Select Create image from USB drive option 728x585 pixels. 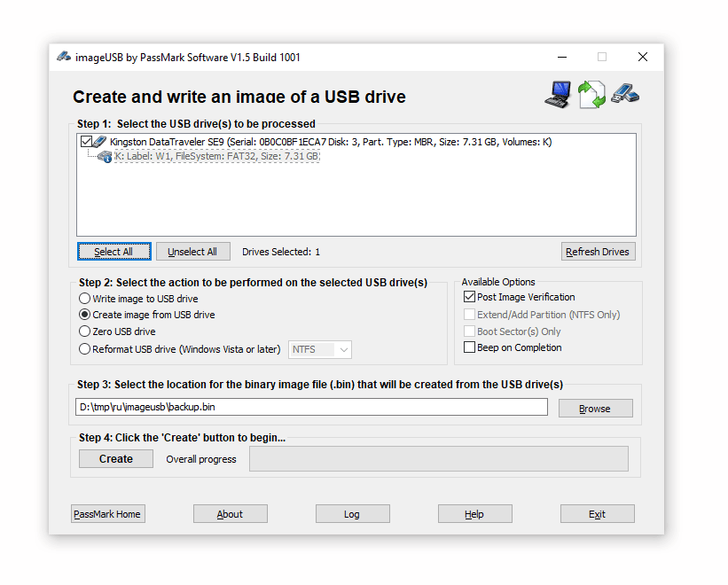coord(84,315)
